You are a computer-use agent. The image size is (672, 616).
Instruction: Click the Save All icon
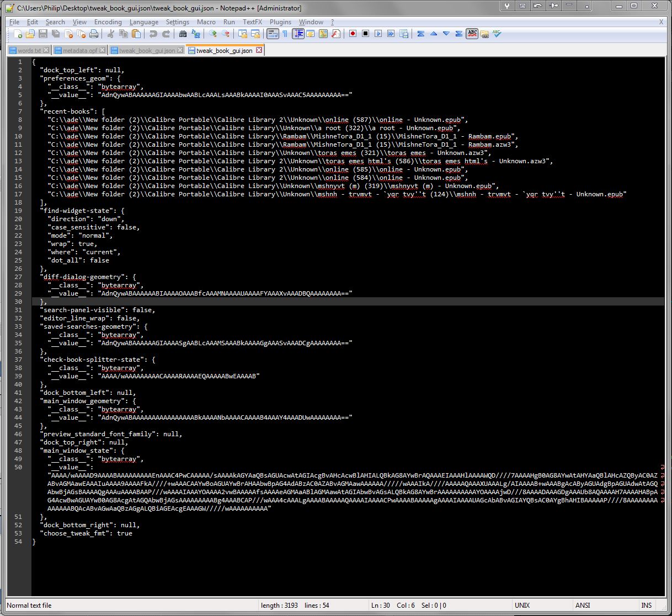click(x=56, y=34)
